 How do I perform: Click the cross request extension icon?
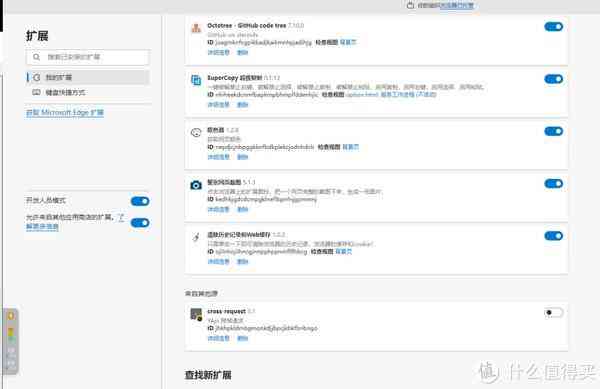click(x=196, y=314)
